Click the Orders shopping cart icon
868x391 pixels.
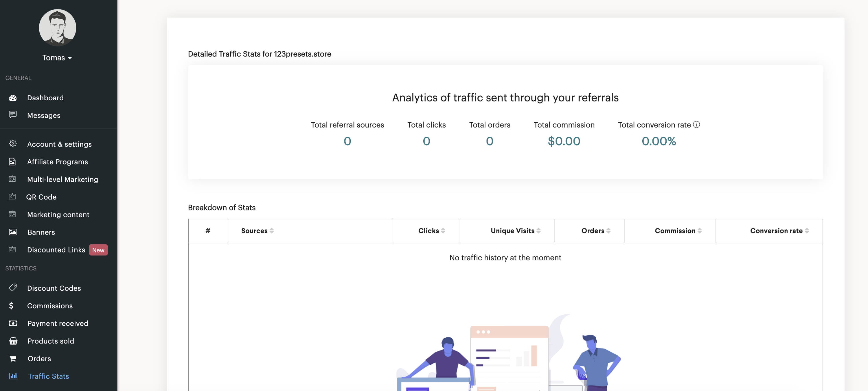click(13, 358)
